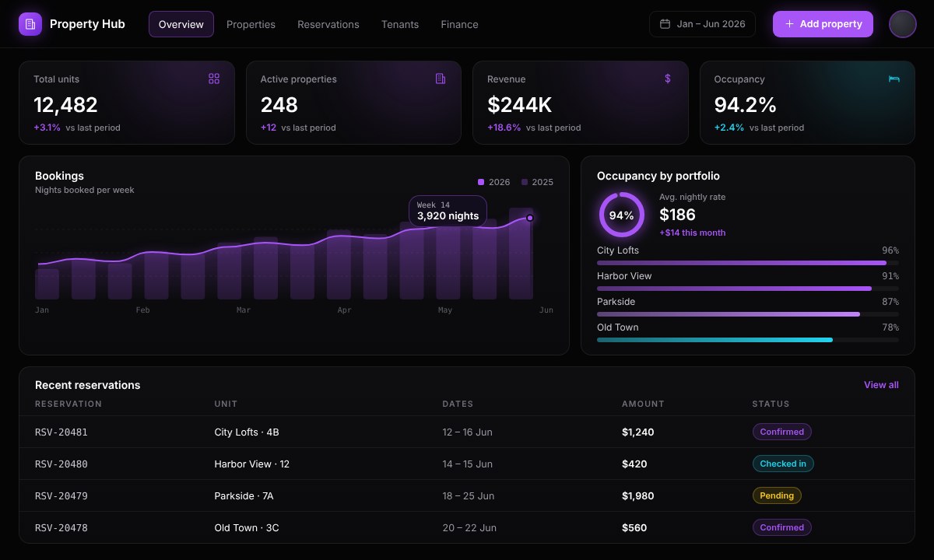This screenshot has height=560, width=934.
Task: Click the Parkside occupancy bar
Action: coord(748,314)
